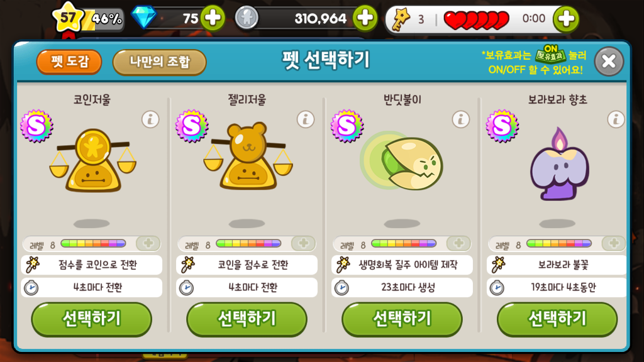
Task: Close the pet selection dialog
Action: (x=609, y=62)
